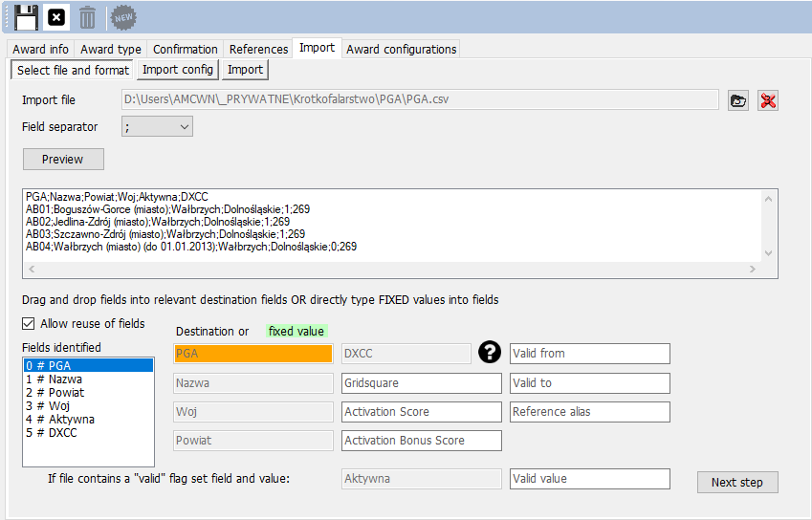Click the NEW badge icon
The width and height of the screenshot is (812, 520).
[x=123, y=17]
